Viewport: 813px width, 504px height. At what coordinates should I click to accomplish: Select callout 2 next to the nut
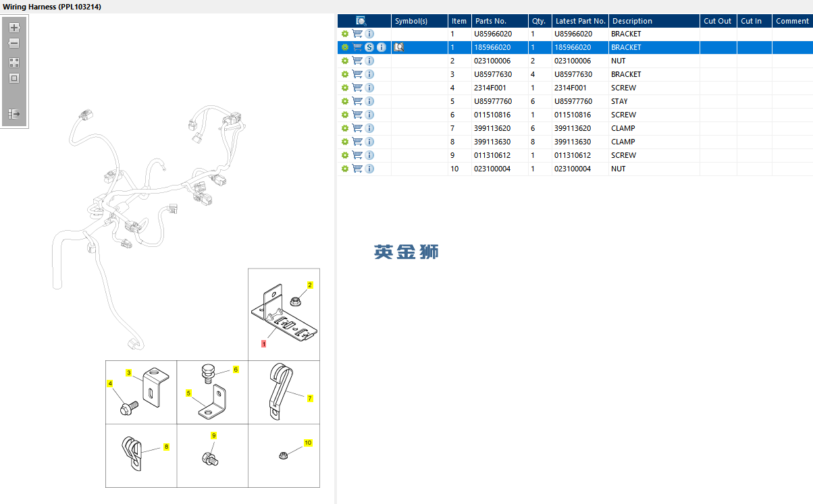310,285
